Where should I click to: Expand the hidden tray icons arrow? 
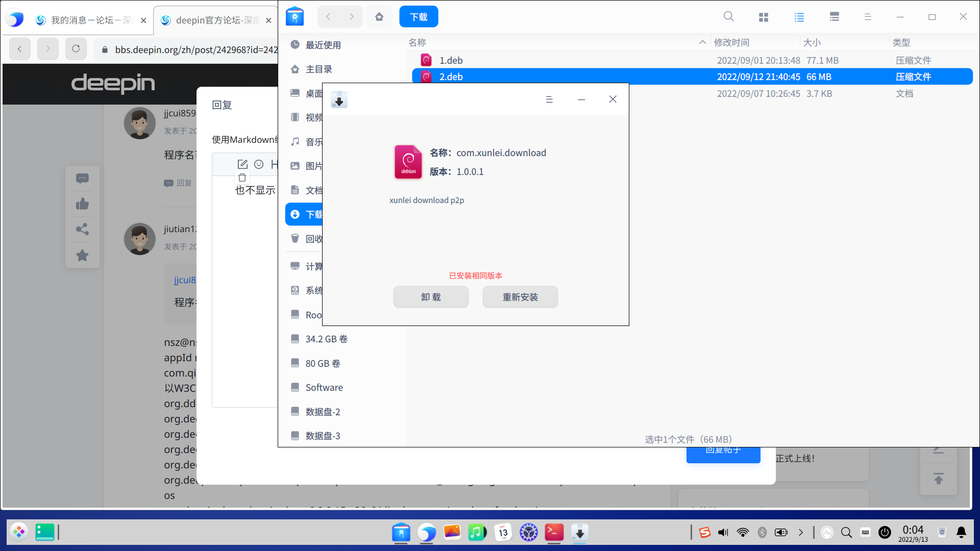801,533
